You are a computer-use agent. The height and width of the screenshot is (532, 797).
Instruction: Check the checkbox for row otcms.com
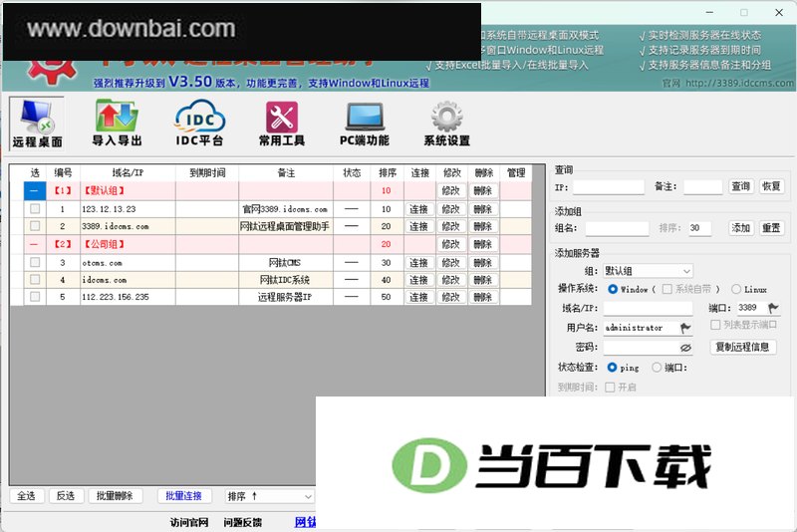pyautogui.click(x=35, y=262)
